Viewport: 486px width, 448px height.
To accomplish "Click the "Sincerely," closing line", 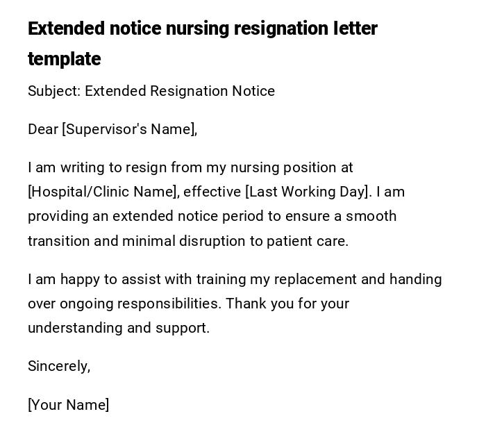I will click(59, 366).
